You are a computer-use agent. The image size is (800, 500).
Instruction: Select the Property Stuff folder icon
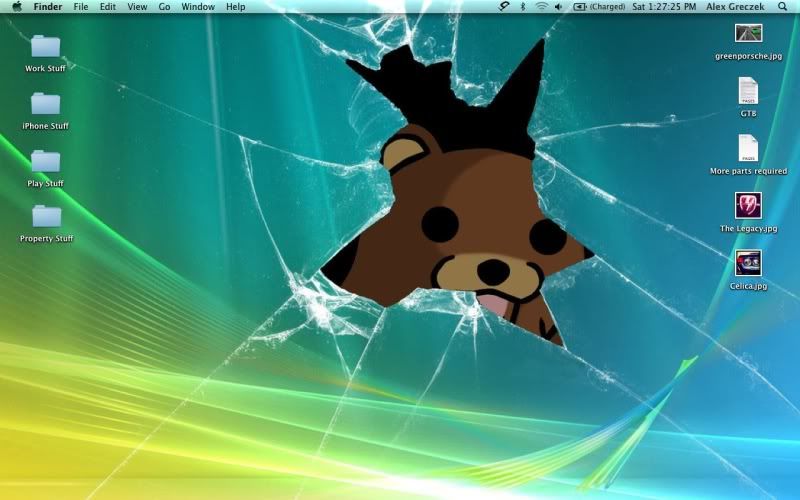coord(46,216)
